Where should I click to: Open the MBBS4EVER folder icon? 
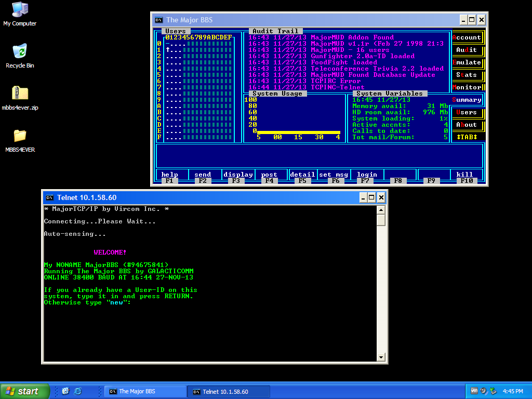[x=20, y=136]
